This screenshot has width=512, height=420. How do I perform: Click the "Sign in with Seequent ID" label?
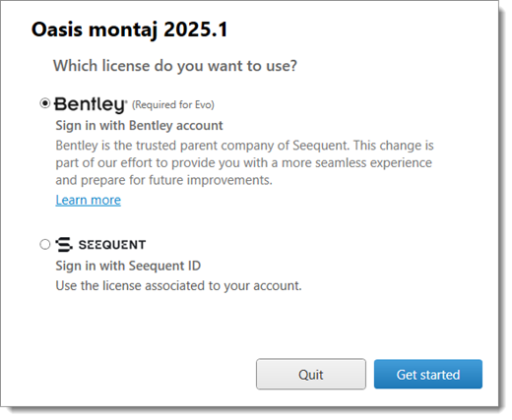click(128, 266)
